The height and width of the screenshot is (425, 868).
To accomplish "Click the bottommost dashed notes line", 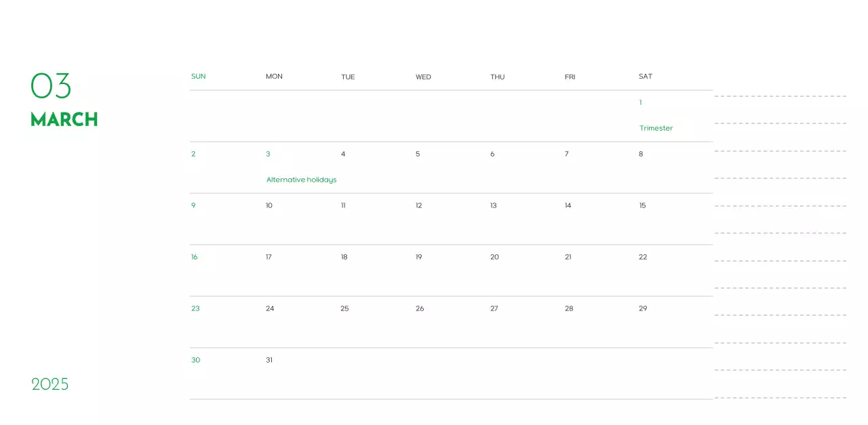I will (x=780, y=398).
